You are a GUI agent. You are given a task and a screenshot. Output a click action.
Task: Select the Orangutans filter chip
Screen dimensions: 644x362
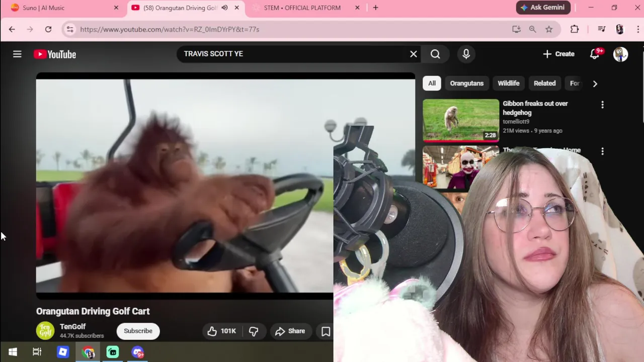pos(466,83)
